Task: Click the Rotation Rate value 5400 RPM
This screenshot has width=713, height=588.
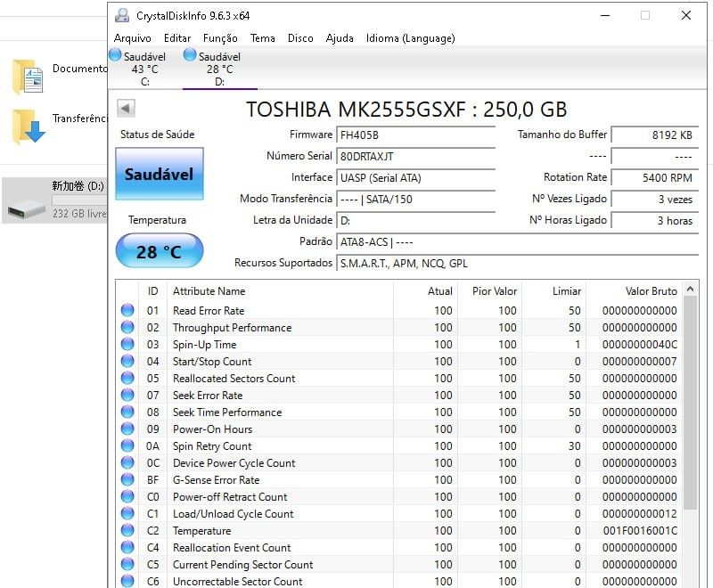Action: [x=655, y=177]
